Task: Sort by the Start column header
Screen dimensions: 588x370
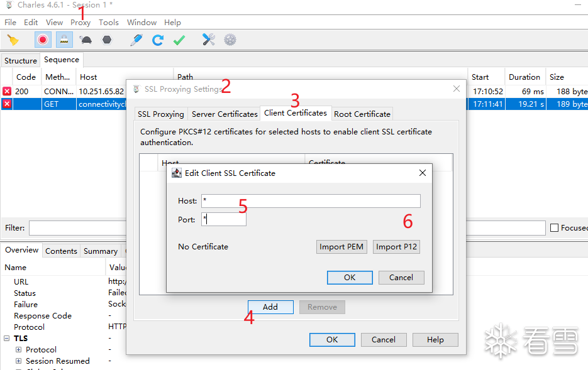Action: [x=480, y=77]
